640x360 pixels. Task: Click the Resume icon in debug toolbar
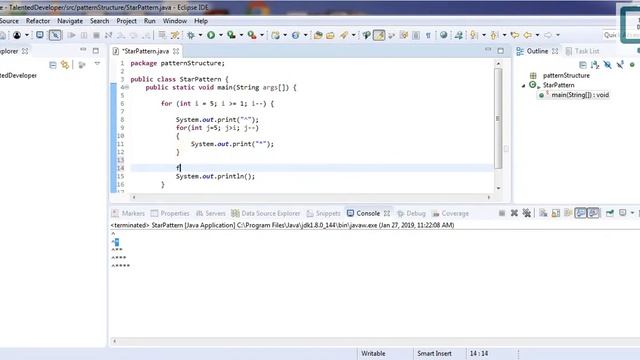pos(71,36)
